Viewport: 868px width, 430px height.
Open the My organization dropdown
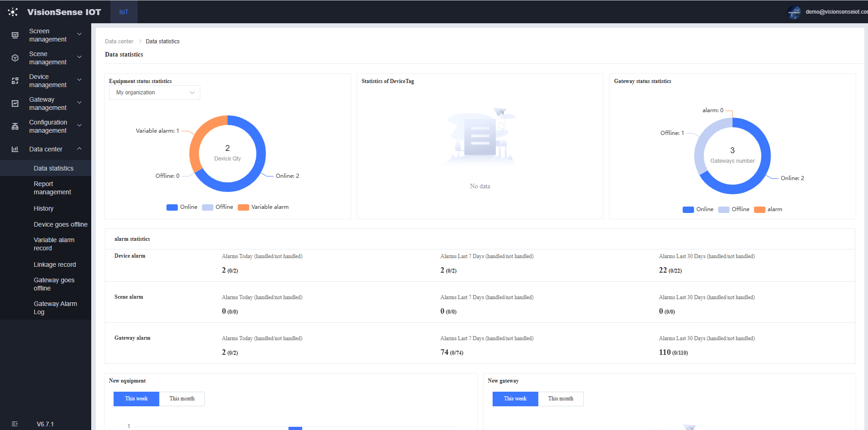[x=155, y=93]
